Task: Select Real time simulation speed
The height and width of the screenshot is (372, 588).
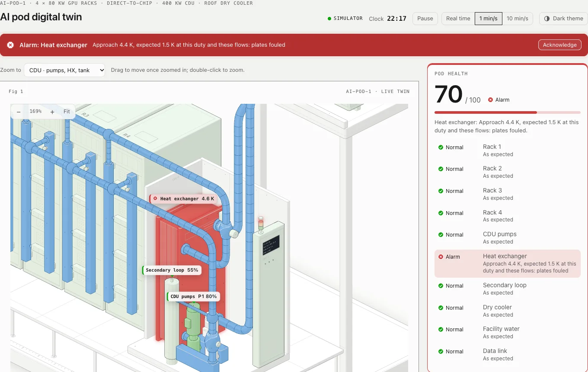Action: pyautogui.click(x=458, y=19)
